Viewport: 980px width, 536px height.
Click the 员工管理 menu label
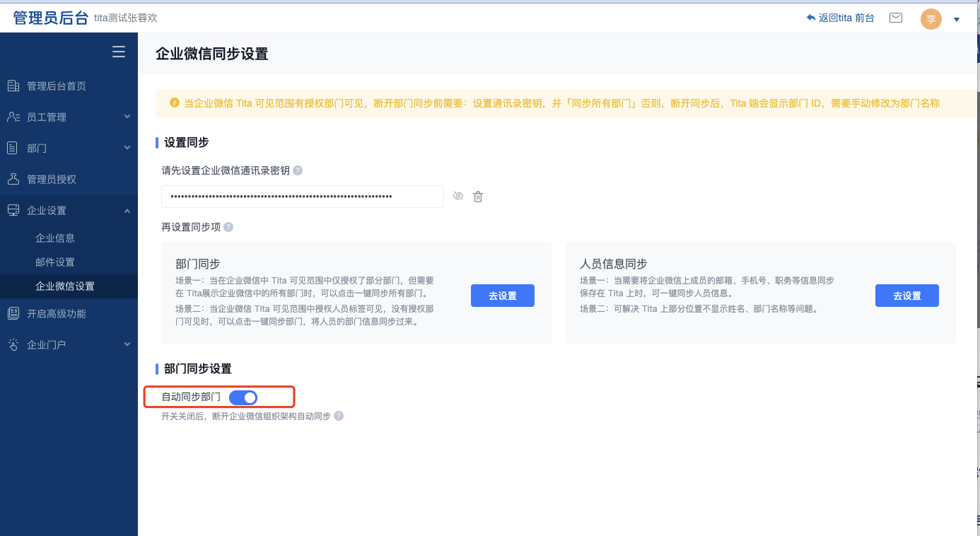47,117
